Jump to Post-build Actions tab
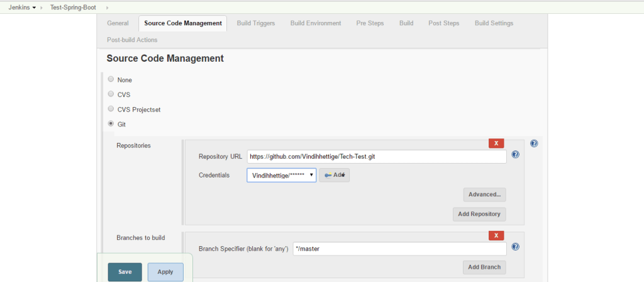644x282 pixels. (132, 40)
